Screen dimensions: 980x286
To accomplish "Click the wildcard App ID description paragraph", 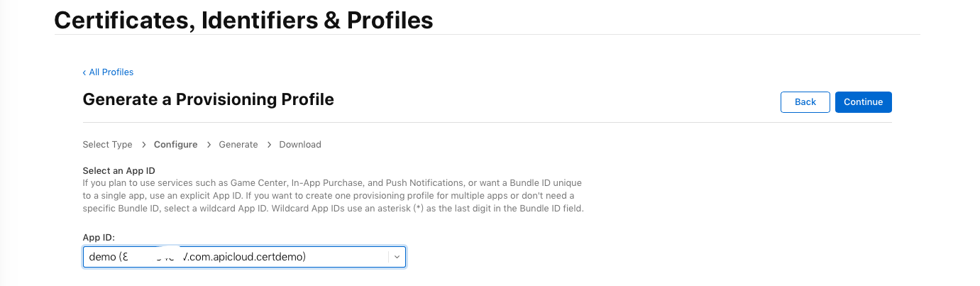I will click(333, 196).
